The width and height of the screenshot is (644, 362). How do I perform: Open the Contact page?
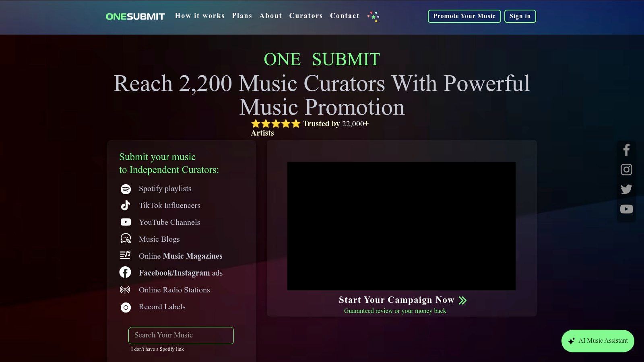point(345,16)
